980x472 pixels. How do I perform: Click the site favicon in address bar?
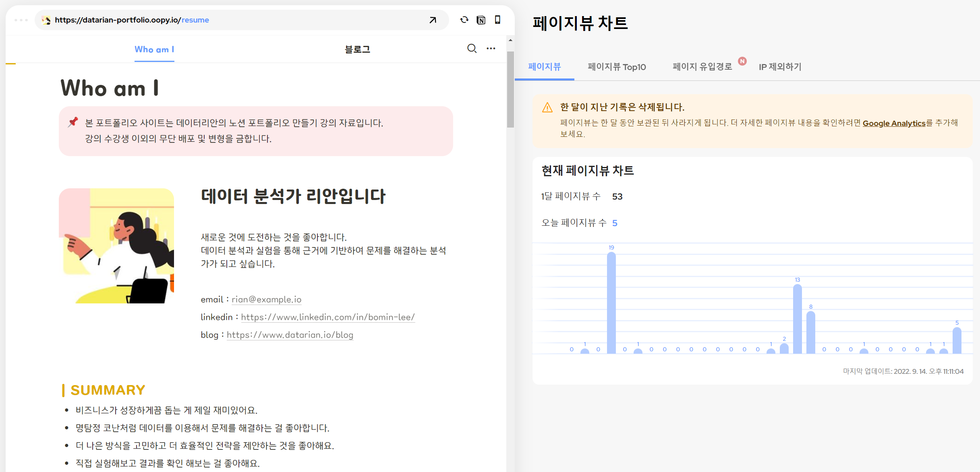(46, 20)
